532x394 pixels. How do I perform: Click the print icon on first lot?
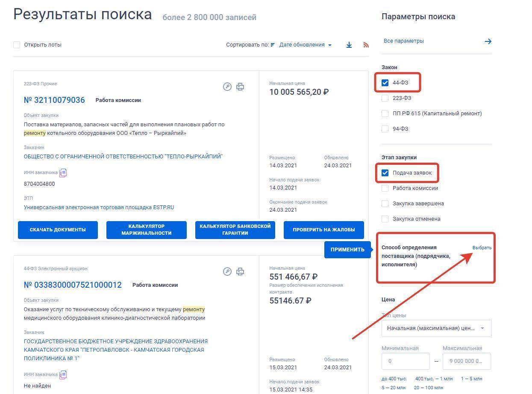point(240,87)
